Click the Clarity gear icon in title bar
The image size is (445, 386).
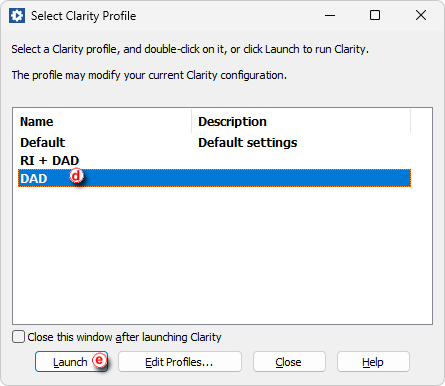coord(17,16)
